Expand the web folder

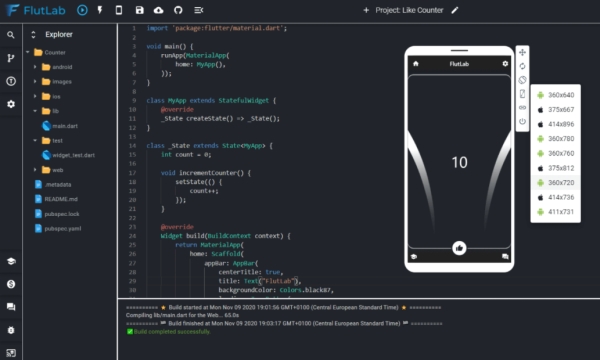[x=35, y=170]
